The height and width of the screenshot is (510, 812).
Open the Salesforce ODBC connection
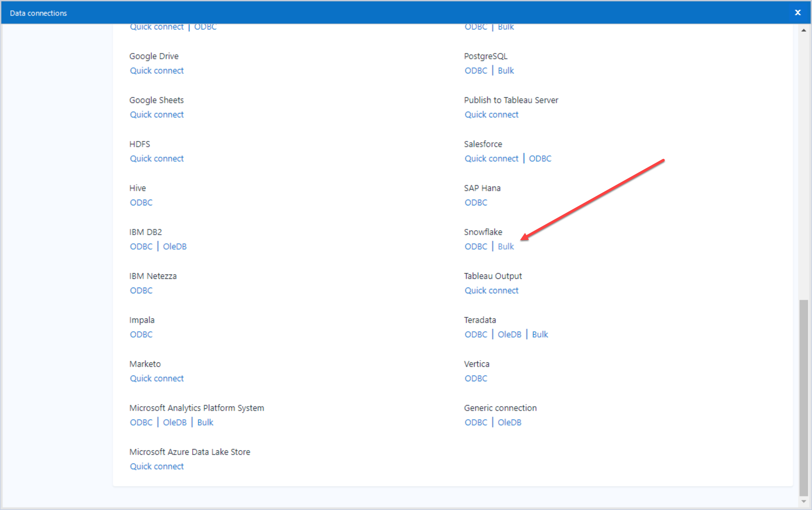click(539, 158)
